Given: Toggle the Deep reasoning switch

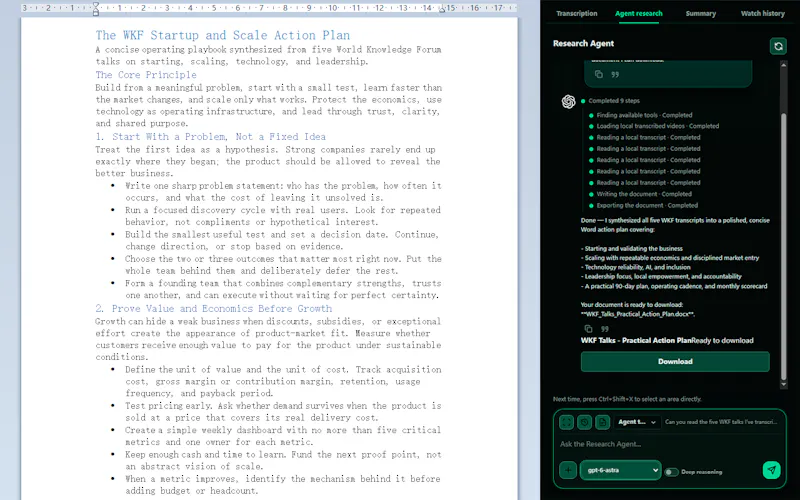Looking at the screenshot, I should click(671, 472).
